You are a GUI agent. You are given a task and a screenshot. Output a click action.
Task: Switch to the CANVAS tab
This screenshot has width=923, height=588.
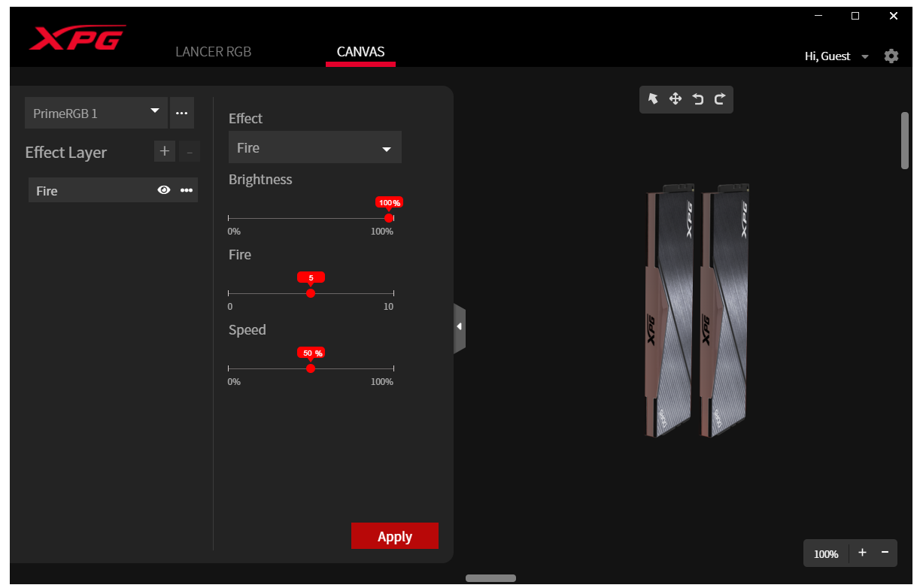tap(360, 52)
